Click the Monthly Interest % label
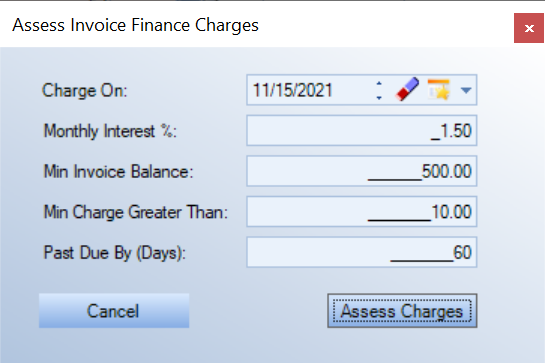The height and width of the screenshot is (363, 545). coord(110,131)
